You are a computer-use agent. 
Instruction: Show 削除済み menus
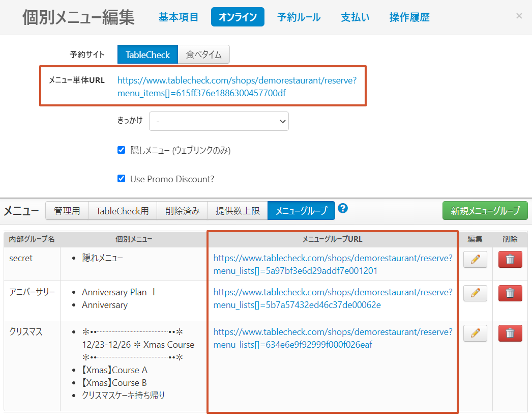click(x=182, y=211)
